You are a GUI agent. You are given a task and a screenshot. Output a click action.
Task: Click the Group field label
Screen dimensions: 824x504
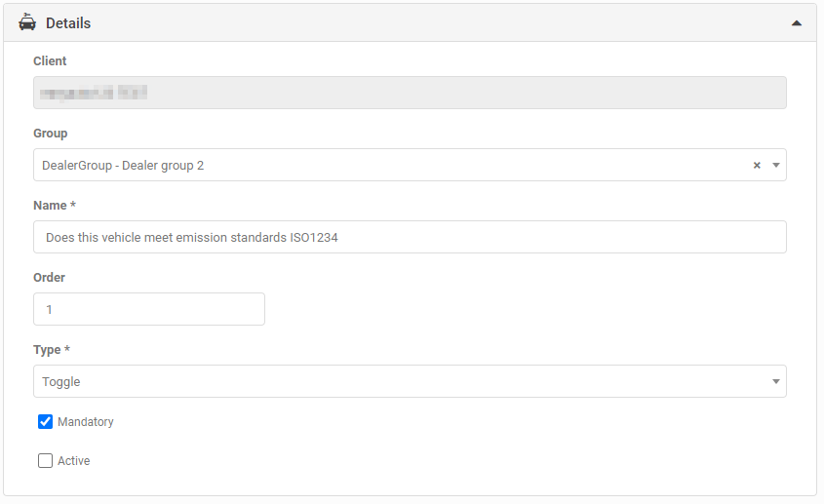pyautogui.click(x=51, y=133)
